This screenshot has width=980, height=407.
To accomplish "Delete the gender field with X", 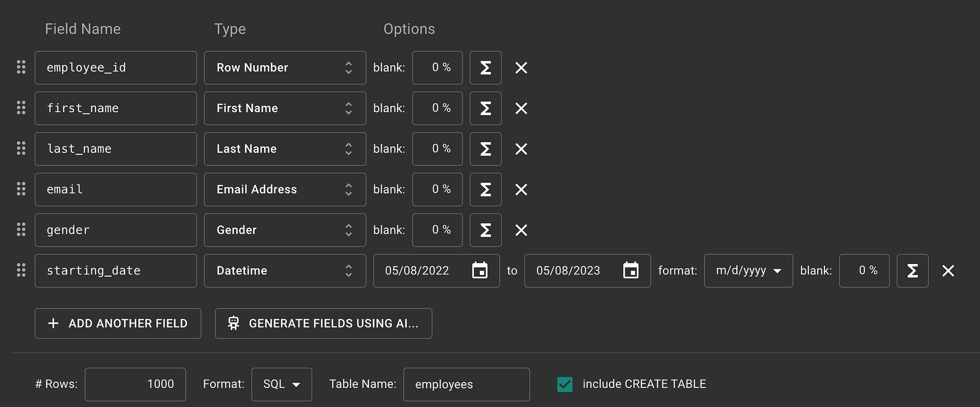I will 521,230.
